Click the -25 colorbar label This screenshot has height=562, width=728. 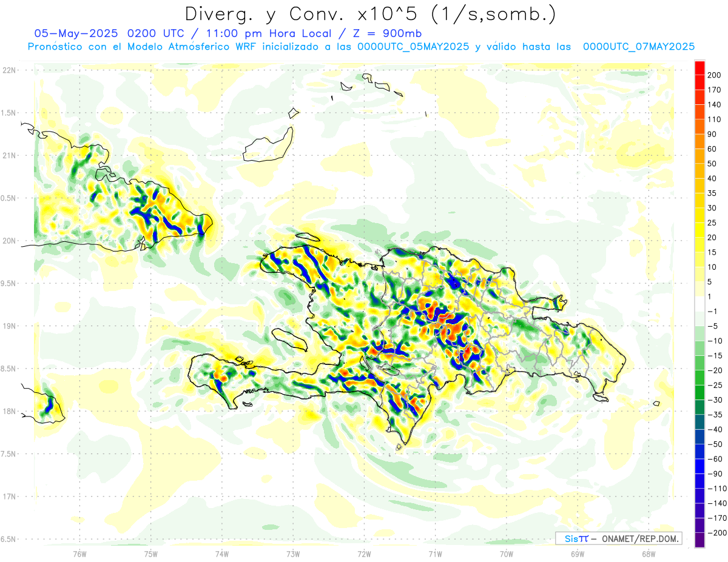[x=714, y=385]
